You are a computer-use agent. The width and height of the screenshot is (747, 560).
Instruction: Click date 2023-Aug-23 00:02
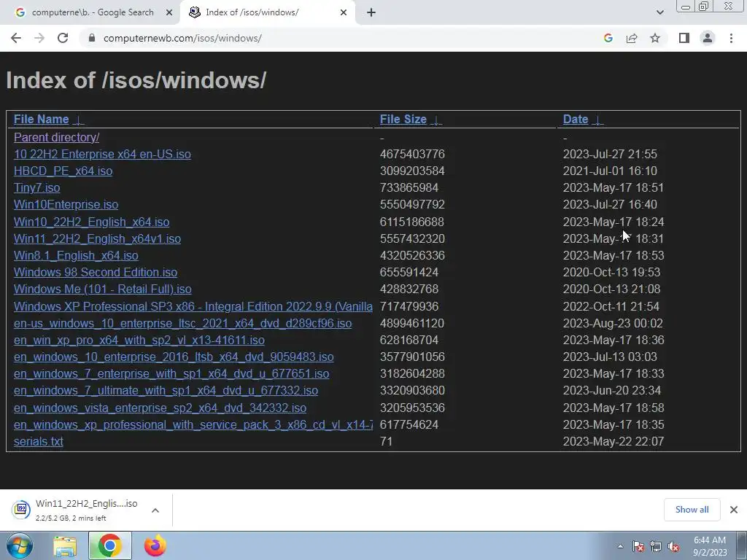click(x=613, y=323)
